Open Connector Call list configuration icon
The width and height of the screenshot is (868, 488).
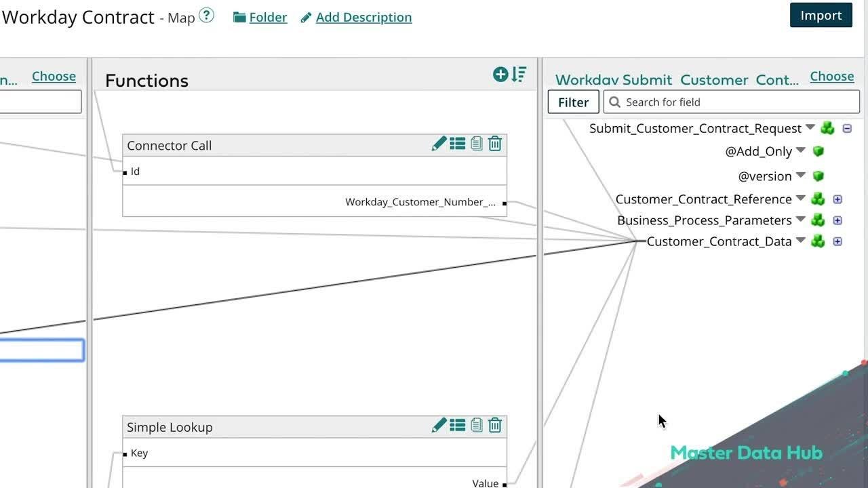(458, 144)
